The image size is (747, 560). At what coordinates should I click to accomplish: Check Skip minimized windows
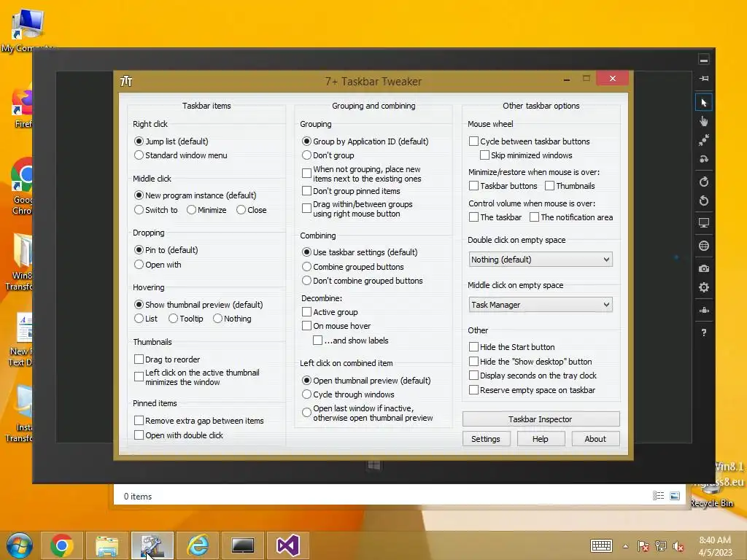(x=526, y=155)
